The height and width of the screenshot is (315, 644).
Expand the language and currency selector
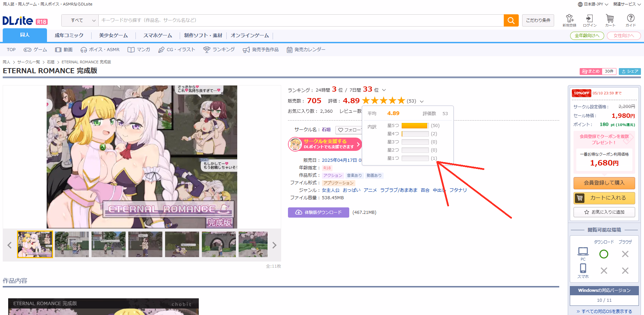coord(593,4)
